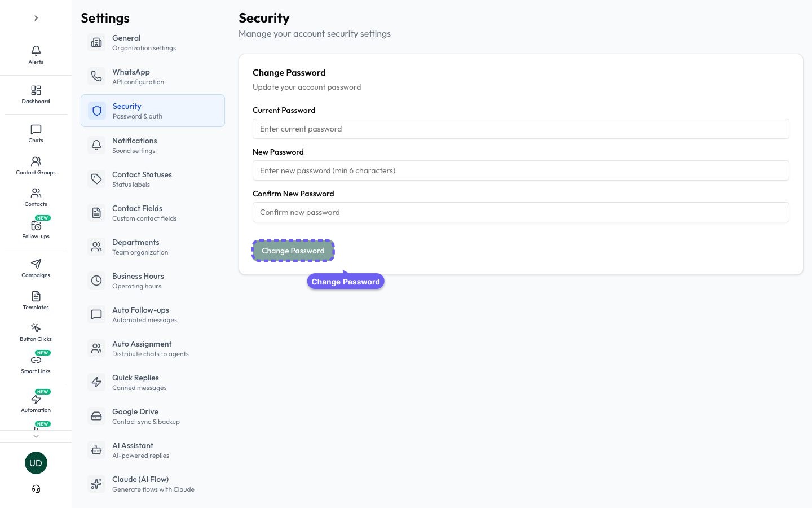812x508 pixels.
Task: Open Contacts in sidebar
Action: pyautogui.click(x=36, y=198)
